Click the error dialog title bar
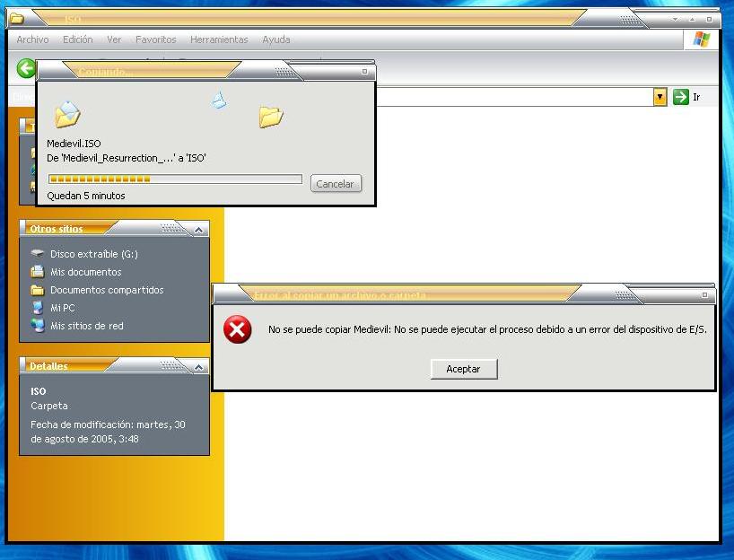734x560 pixels. tap(463, 294)
